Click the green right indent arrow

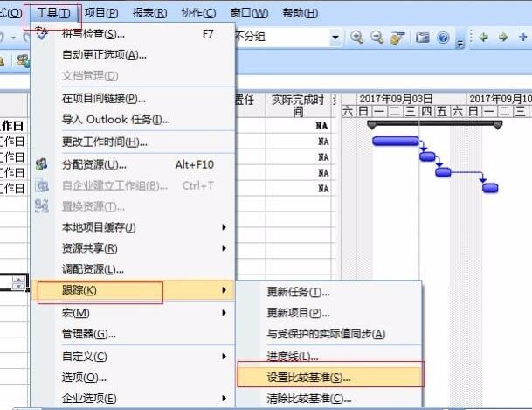coord(503,37)
